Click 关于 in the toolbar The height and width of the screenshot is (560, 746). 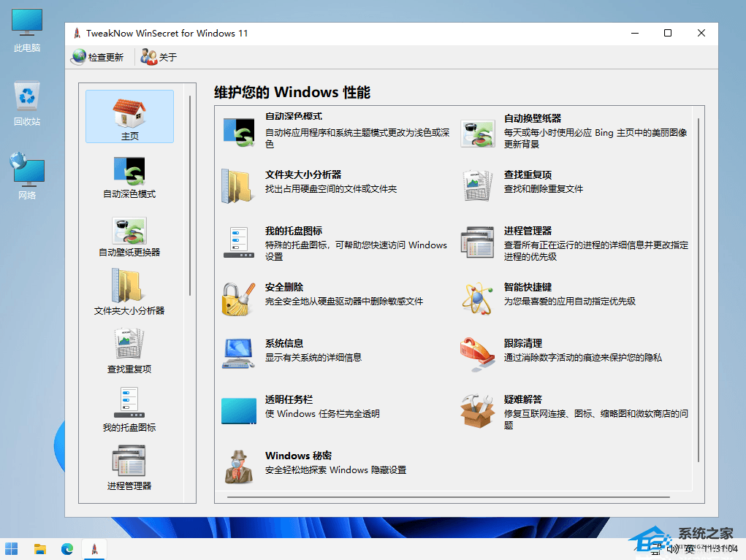coord(159,57)
